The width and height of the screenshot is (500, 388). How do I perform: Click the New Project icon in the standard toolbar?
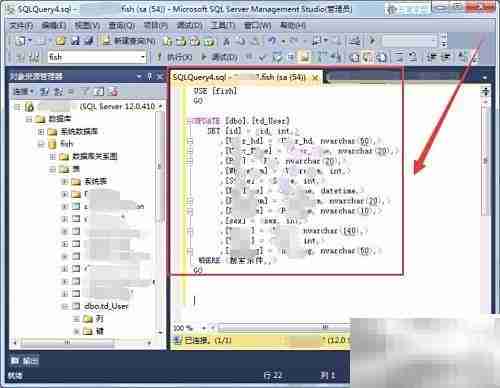[20, 41]
